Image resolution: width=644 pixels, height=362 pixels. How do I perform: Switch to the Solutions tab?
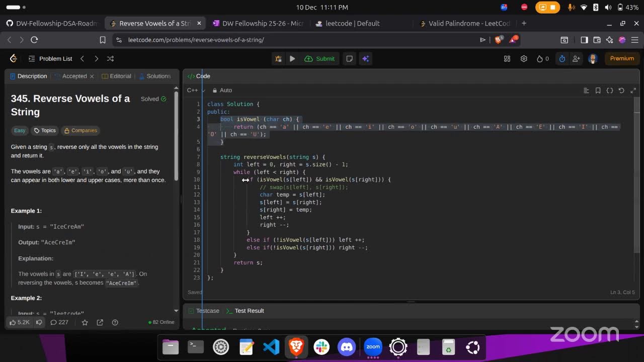(x=155, y=76)
